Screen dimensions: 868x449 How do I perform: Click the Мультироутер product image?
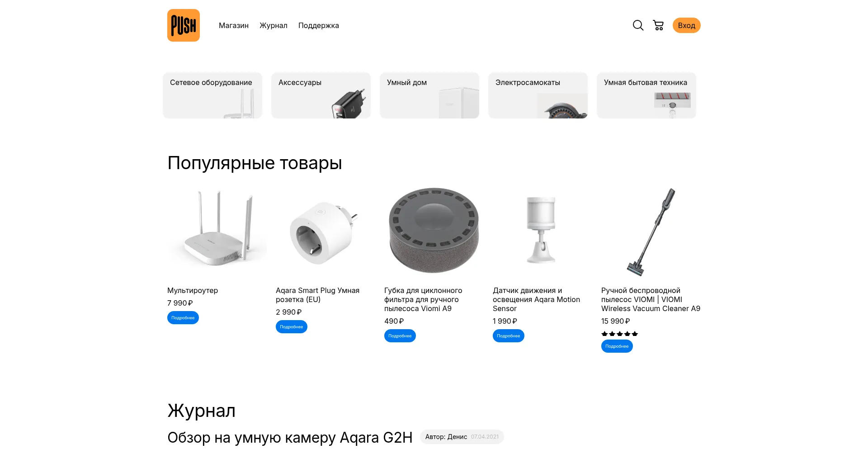(217, 230)
